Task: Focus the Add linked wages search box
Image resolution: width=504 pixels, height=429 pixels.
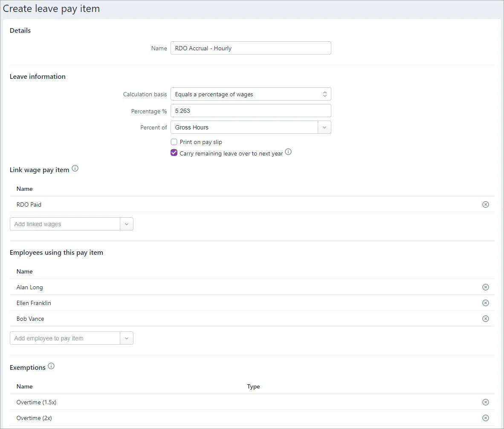Action: [65, 224]
